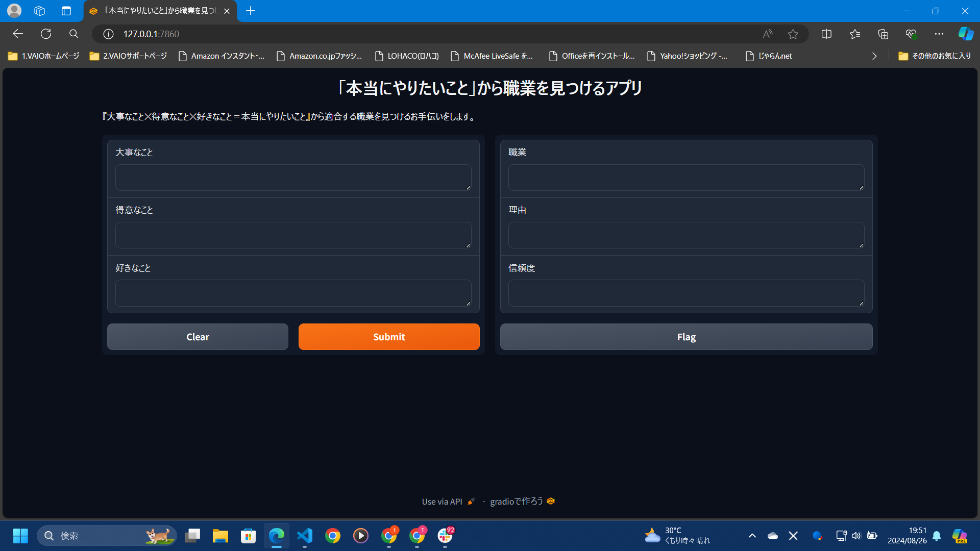The width and height of the screenshot is (980, 551).
Task: Click the Use via API link
Action: 442,502
